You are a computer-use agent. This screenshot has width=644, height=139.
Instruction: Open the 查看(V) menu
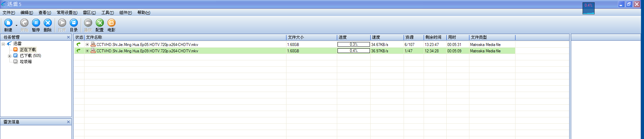(x=45, y=13)
